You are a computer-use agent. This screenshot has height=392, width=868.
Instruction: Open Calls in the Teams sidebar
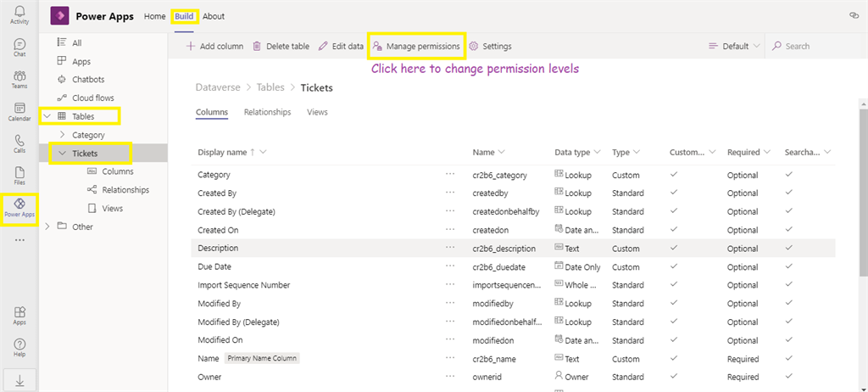click(x=19, y=143)
